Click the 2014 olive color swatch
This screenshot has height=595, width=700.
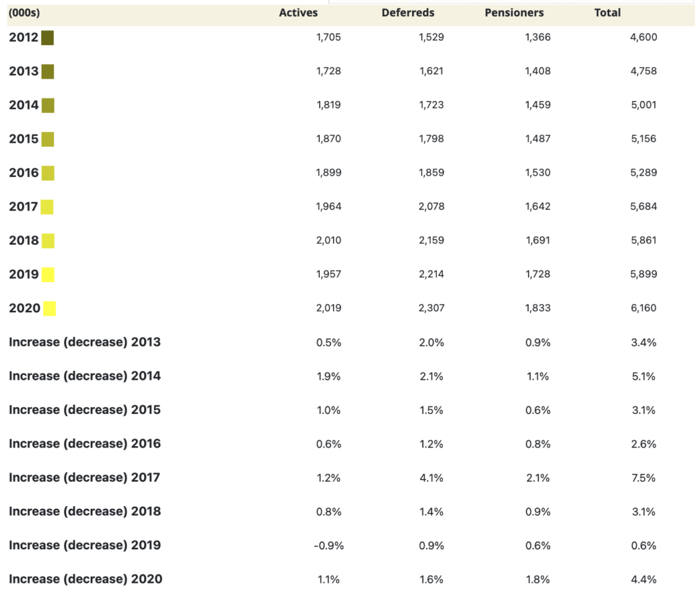48,105
